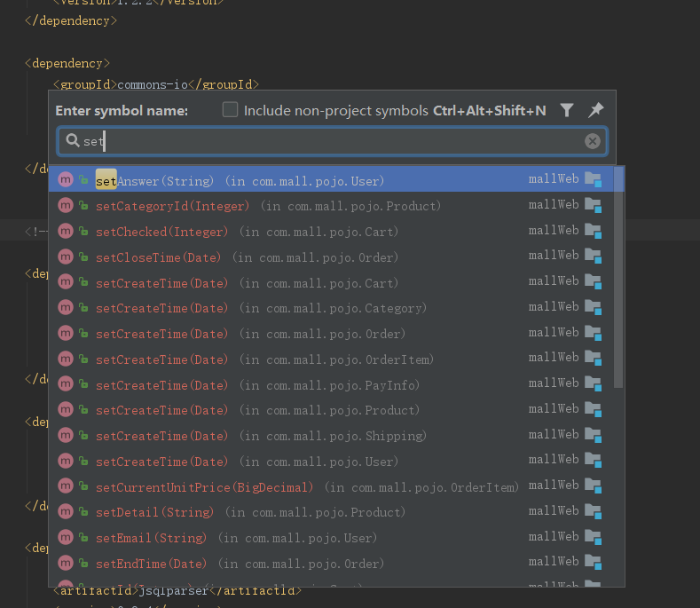The width and height of the screenshot is (700, 608).
Task: Select setCreateTime(Date) in pojo.OrderItem
Action: pyautogui.click(x=331, y=359)
